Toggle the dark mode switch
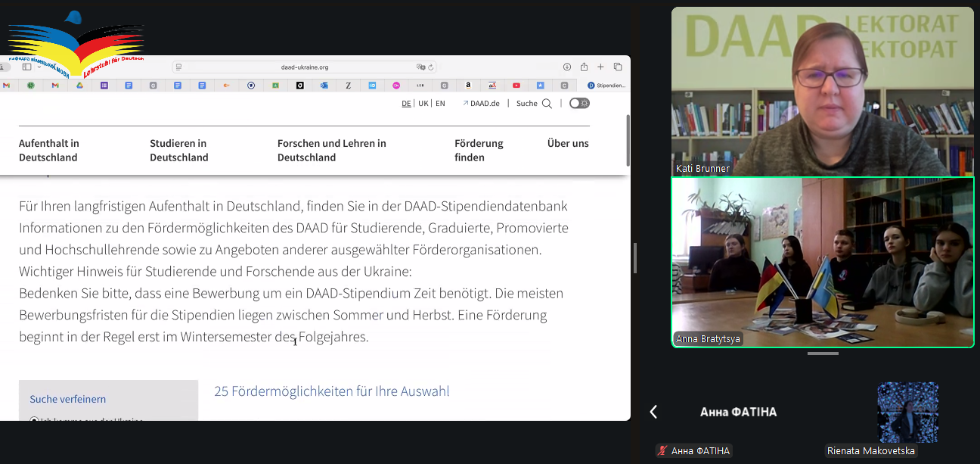This screenshot has height=464, width=980. click(579, 103)
